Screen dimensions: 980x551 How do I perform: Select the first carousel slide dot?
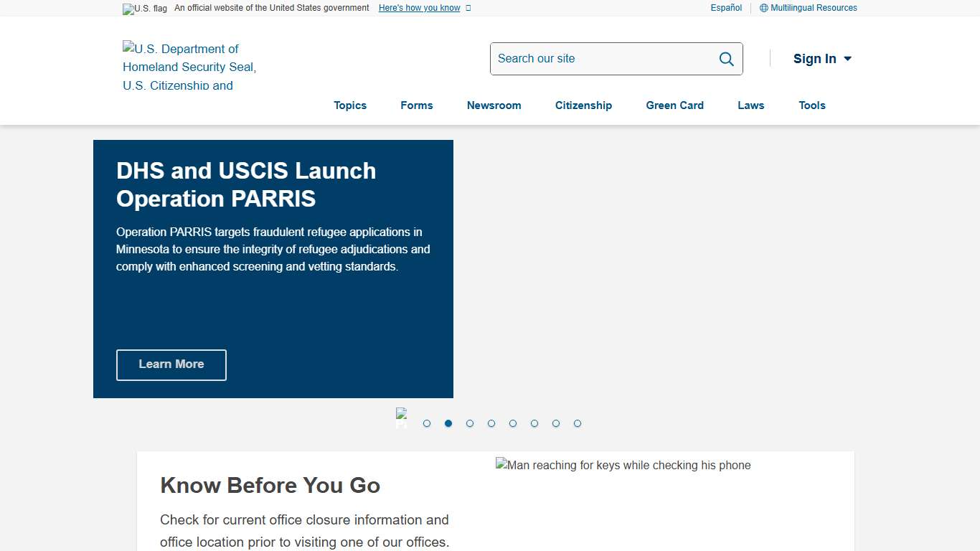click(427, 423)
